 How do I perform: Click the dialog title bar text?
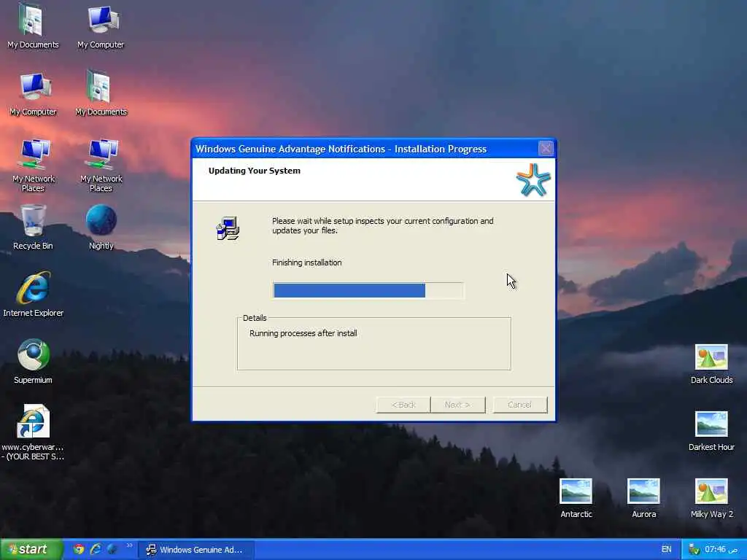tap(341, 149)
